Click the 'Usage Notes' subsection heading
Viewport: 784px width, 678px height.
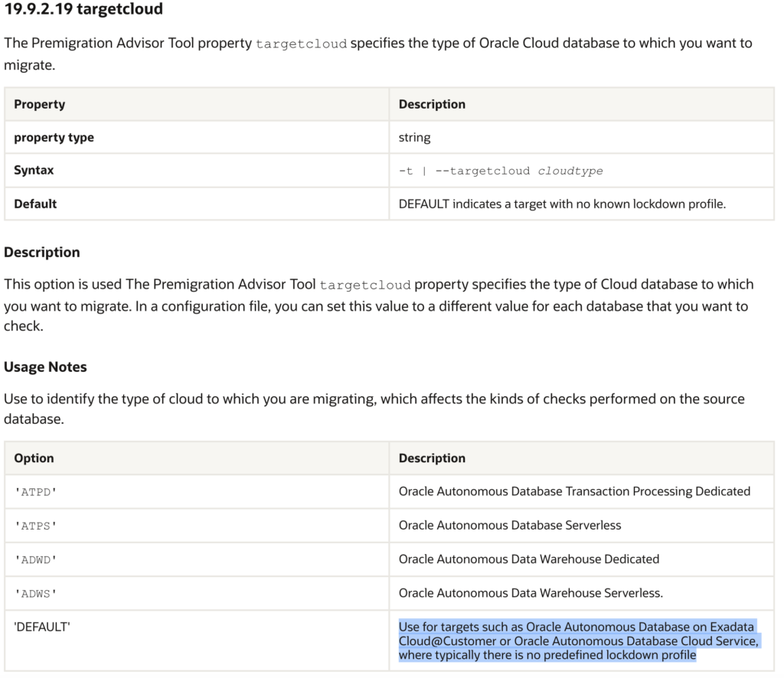(45, 367)
